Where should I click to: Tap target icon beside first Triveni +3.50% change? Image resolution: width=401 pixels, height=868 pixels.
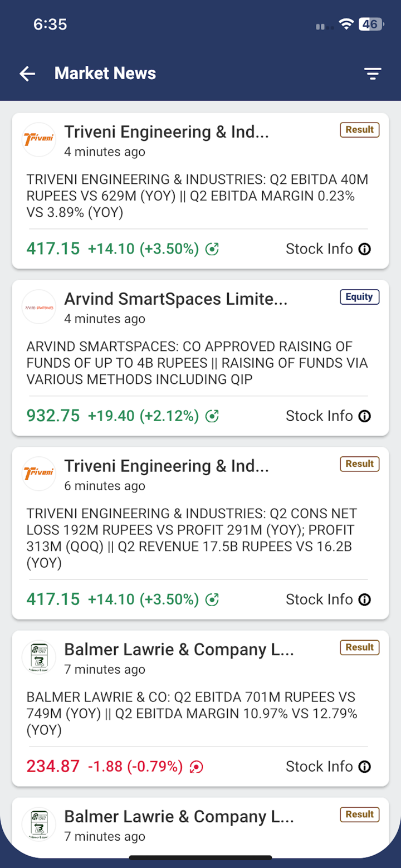212,249
